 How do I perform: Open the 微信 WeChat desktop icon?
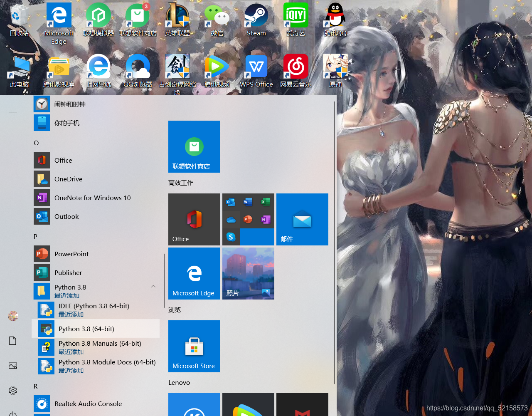tap(217, 21)
